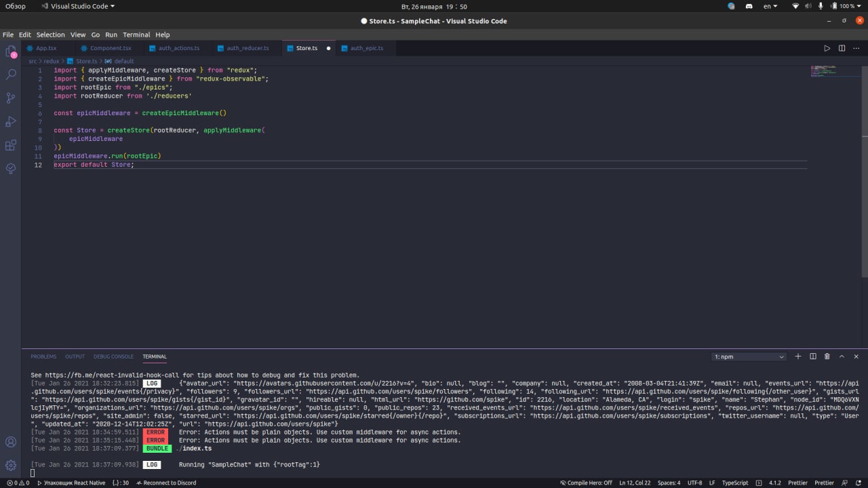Open the Extensions view
Viewport: 868px width, 488px height.
tap(11, 145)
